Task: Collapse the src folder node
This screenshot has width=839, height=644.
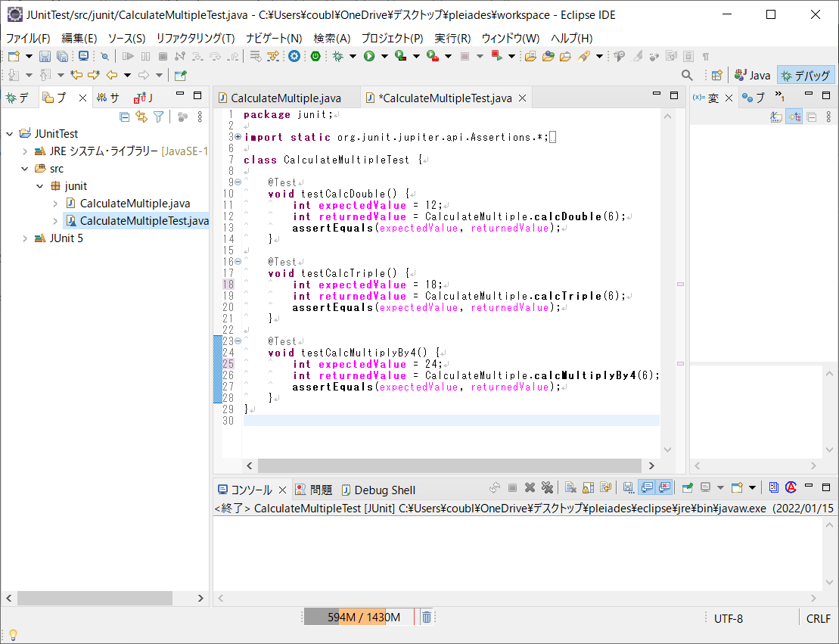Action: click(25, 169)
